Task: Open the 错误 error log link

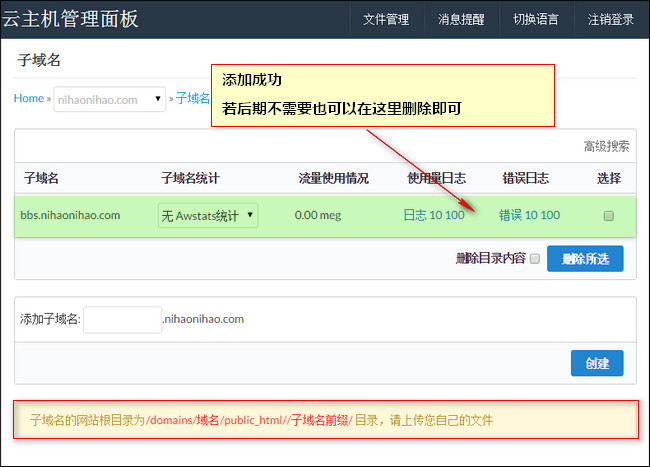Action: tap(510, 215)
